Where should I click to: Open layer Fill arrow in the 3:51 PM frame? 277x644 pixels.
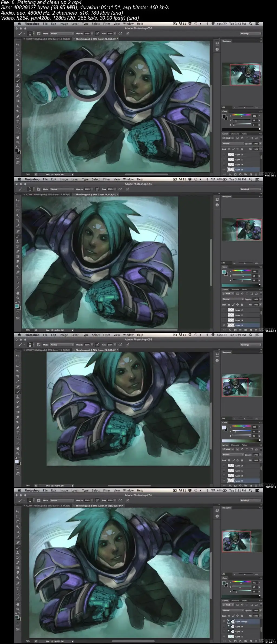click(x=260, y=616)
